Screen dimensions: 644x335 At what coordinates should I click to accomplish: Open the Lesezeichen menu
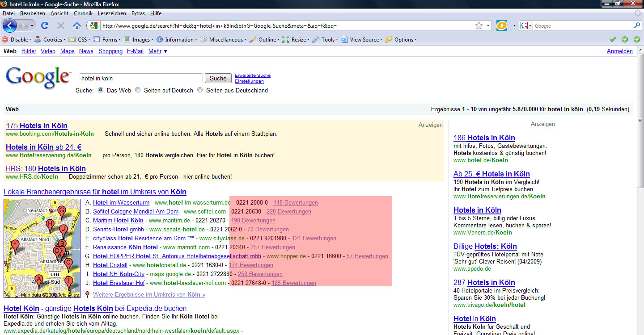point(112,13)
